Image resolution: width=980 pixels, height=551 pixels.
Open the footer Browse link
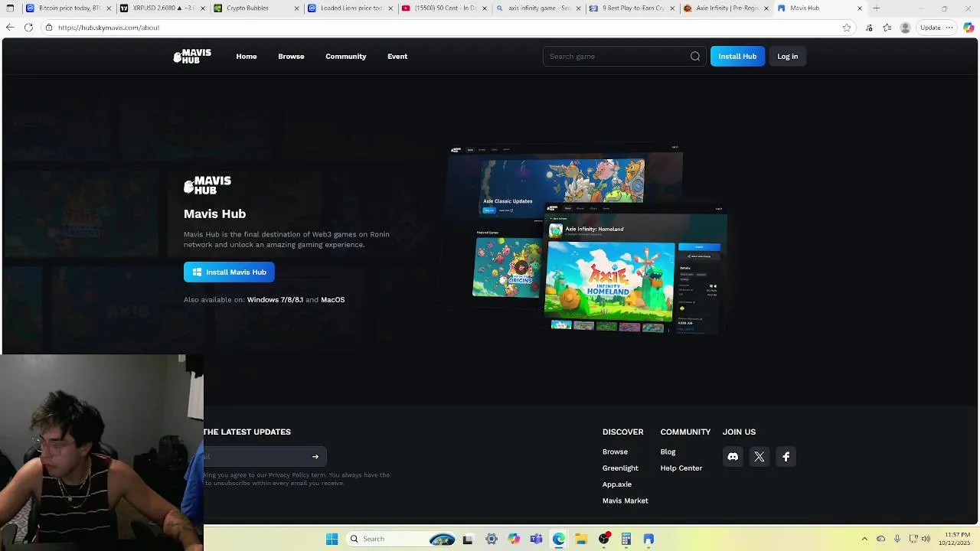(x=615, y=452)
